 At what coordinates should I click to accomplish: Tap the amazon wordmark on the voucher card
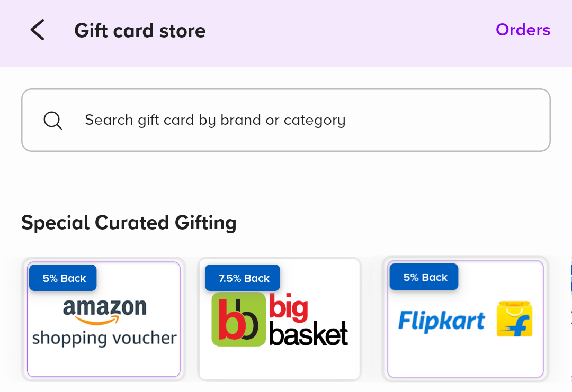pyautogui.click(x=105, y=306)
